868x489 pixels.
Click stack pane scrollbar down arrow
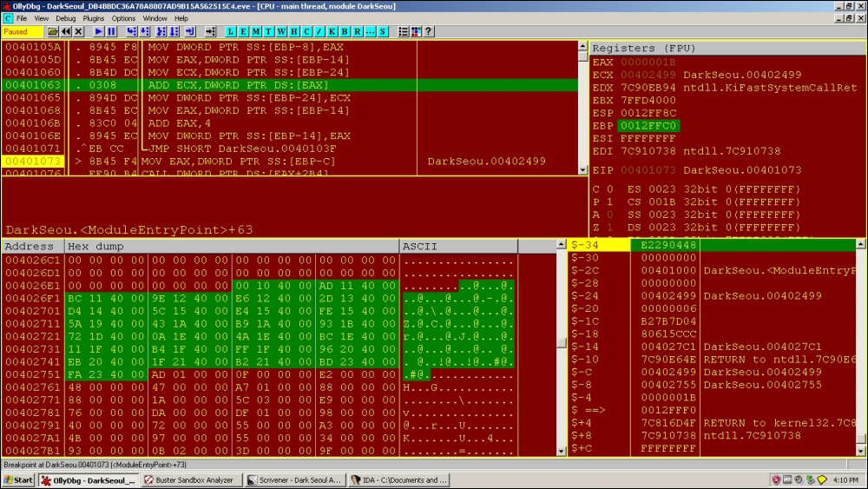[861, 452]
